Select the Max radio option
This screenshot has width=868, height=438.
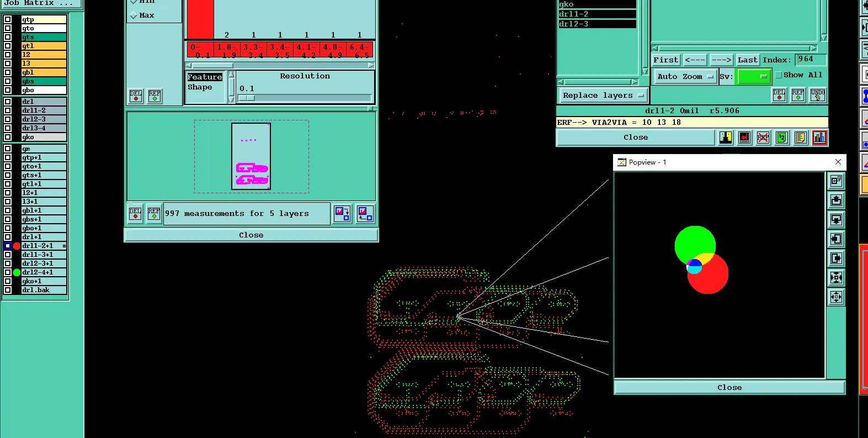click(134, 15)
